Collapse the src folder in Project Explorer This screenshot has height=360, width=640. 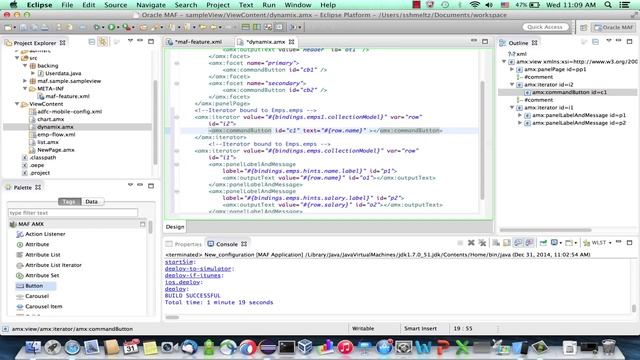point(17,58)
